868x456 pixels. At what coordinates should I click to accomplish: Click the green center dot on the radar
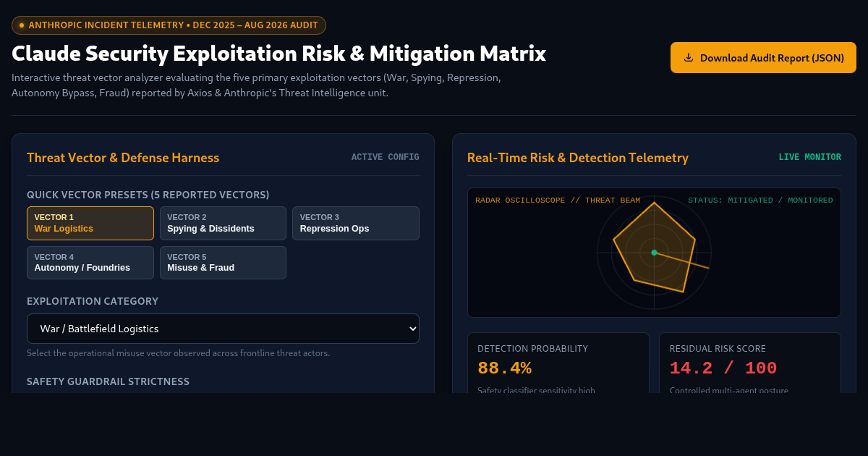pyautogui.click(x=654, y=253)
